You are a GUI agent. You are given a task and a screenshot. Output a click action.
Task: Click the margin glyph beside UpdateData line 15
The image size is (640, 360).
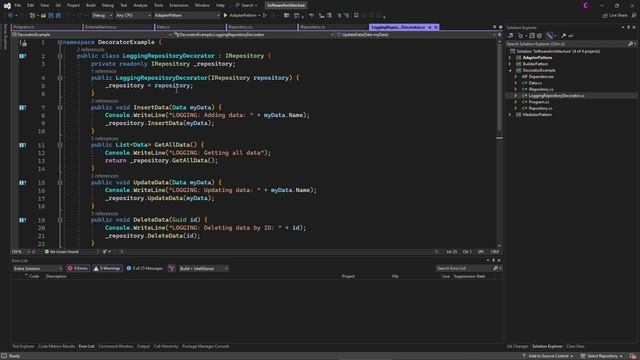[x=22, y=182]
